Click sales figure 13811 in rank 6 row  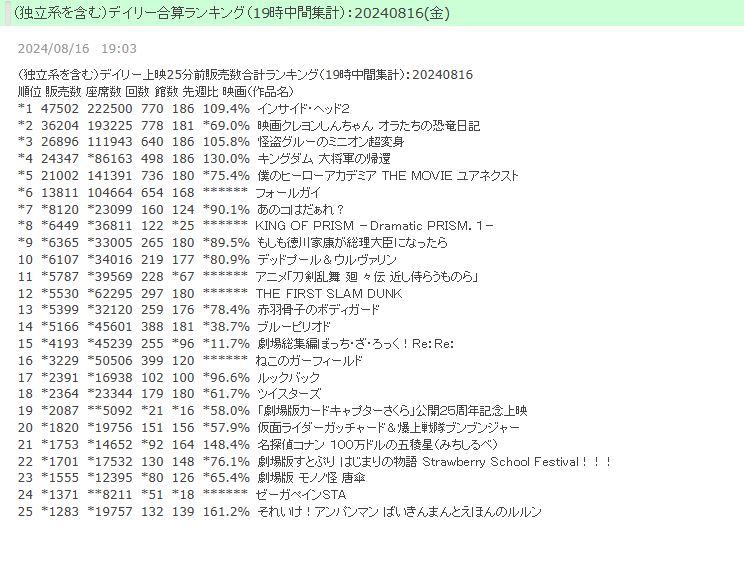click(60, 192)
